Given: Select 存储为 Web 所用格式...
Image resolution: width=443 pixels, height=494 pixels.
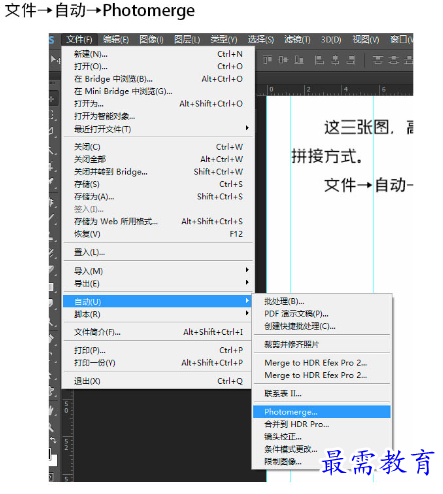Looking at the screenshot, I should pos(157,221).
